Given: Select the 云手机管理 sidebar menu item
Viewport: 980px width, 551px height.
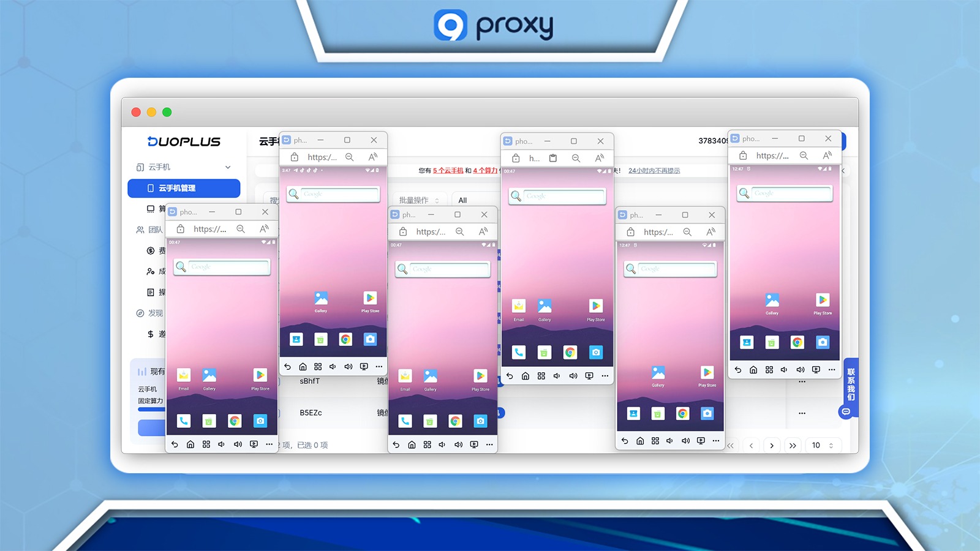Looking at the screenshot, I should click(184, 188).
